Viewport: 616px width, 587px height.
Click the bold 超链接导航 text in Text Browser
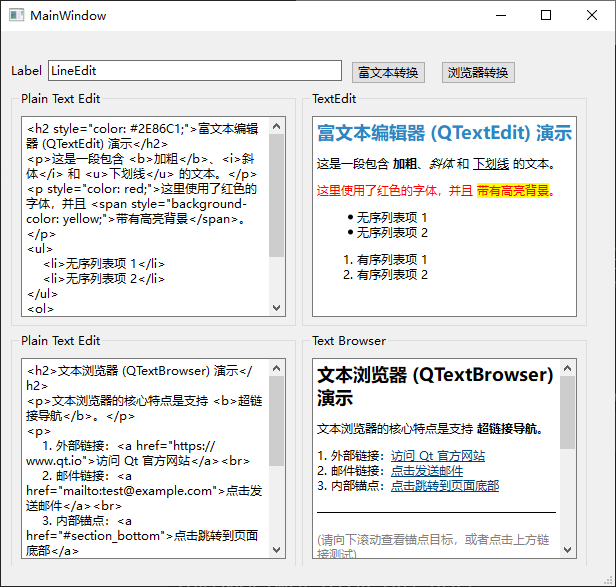pyautogui.click(x=507, y=429)
